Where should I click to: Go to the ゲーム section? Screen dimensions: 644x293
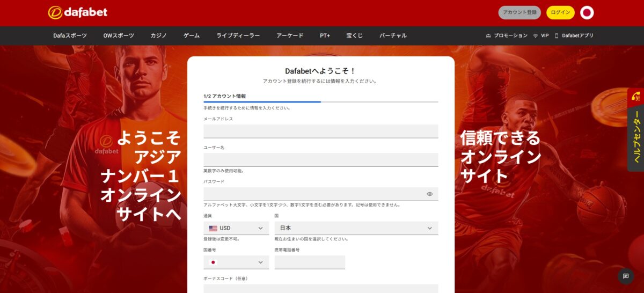tap(192, 35)
